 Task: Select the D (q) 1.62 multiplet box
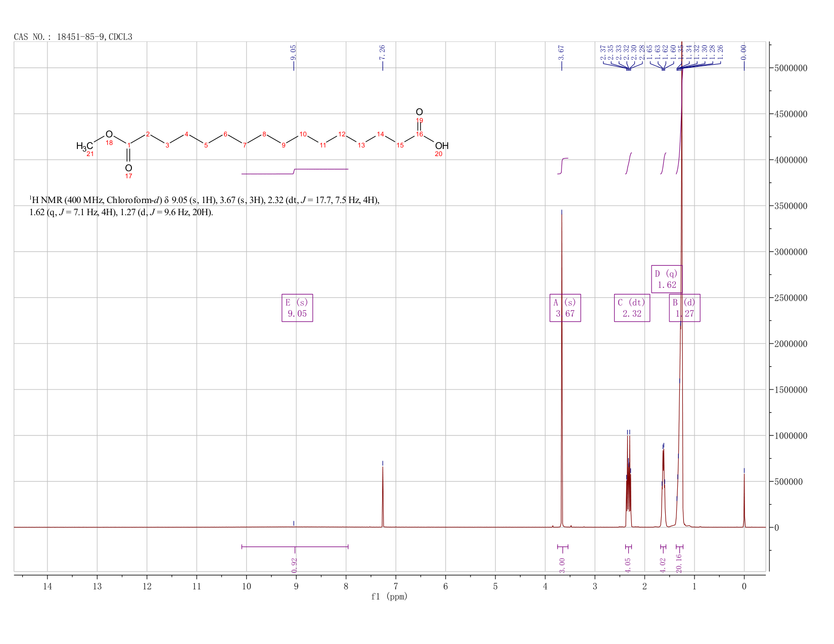tap(667, 279)
